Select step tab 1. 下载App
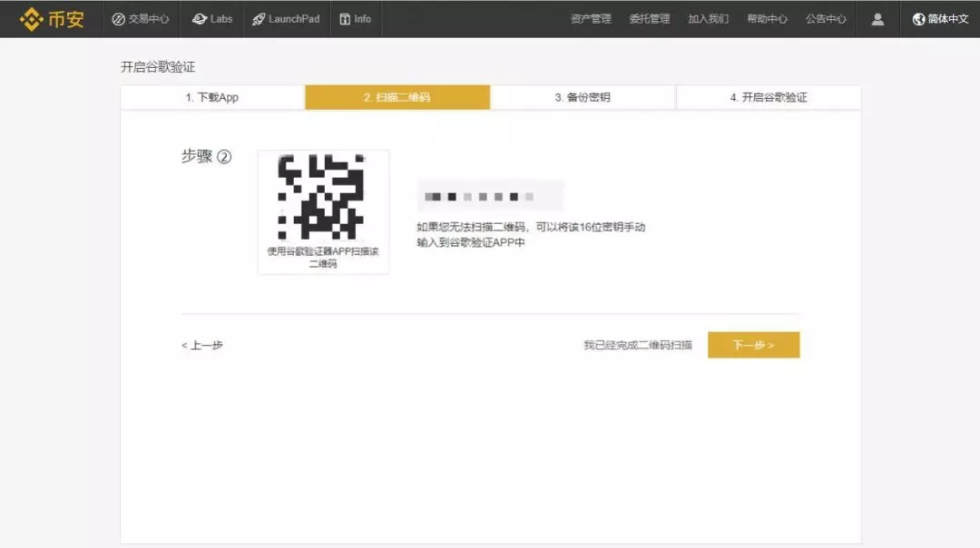Screen dimensions: 980x548 coord(212,97)
